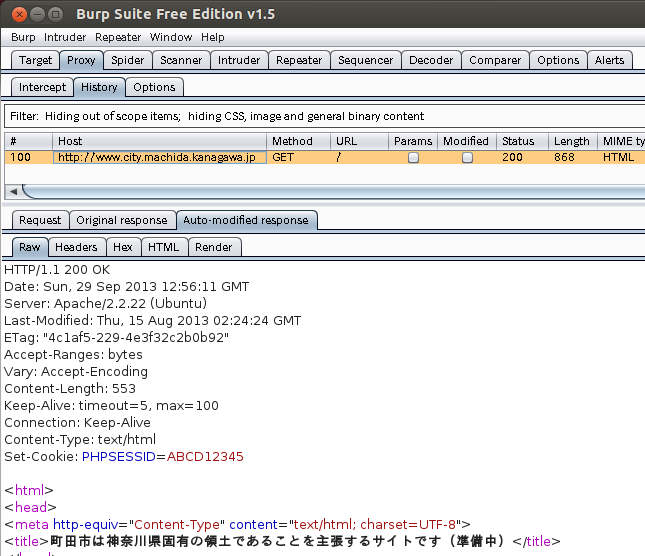Click the HTTP/1.1 200 OK line
Image resolution: width=645 pixels, height=556 pixels.
pyautogui.click(x=57, y=270)
